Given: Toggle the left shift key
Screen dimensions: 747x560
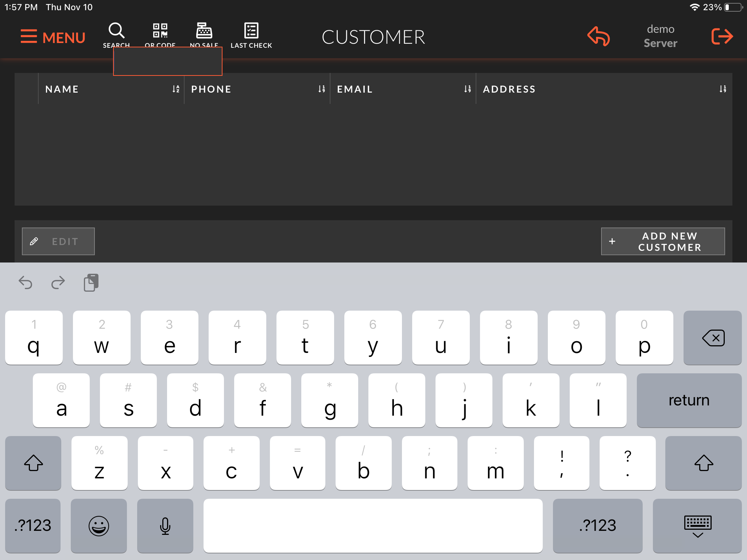Looking at the screenshot, I should (33, 463).
